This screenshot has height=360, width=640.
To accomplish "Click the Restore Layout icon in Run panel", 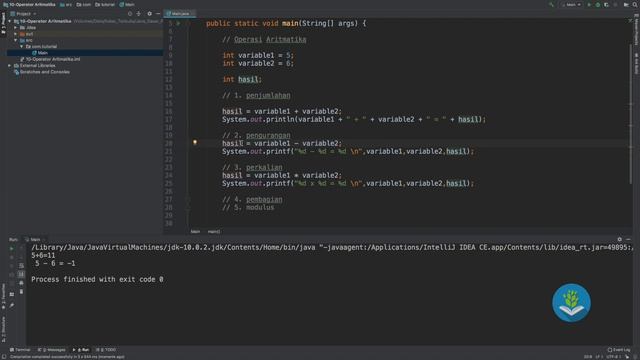I will [x=11, y=294].
